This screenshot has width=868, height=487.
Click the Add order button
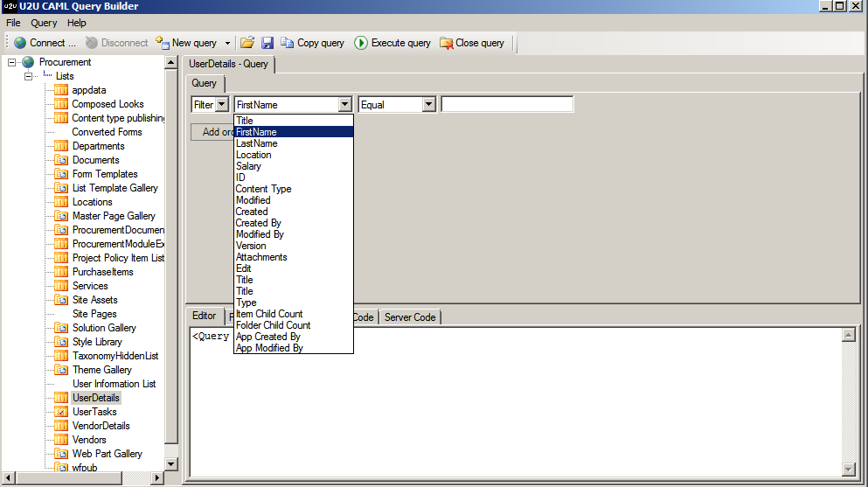tap(212, 132)
